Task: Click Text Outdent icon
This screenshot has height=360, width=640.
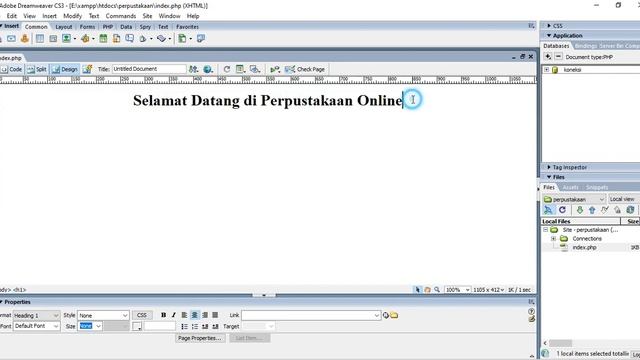Action: [x=205, y=327]
